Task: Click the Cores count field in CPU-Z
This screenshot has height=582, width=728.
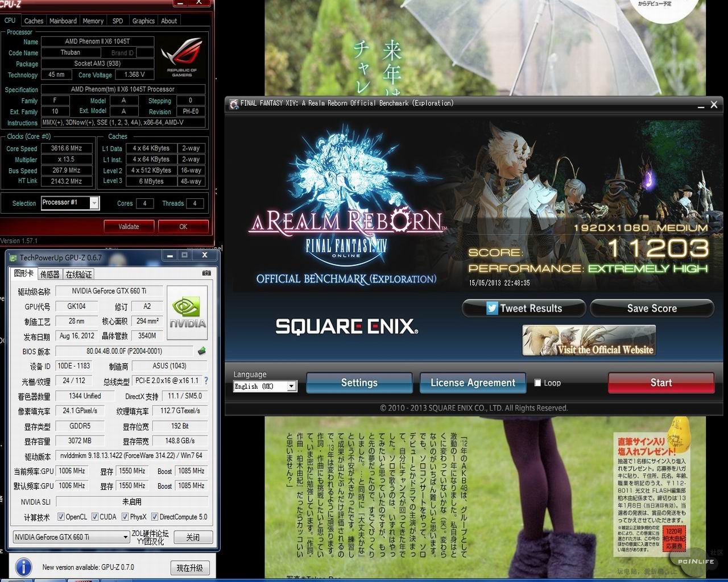Action: (144, 203)
